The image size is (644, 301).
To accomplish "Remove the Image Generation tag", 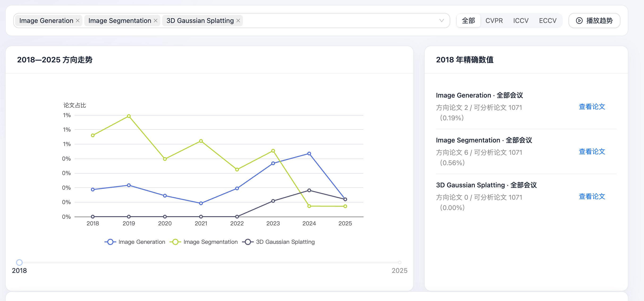I will 78,21.
